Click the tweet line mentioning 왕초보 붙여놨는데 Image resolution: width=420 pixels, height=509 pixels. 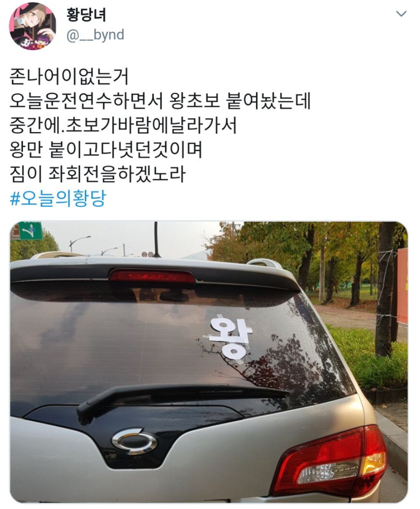click(x=160, y=101)
